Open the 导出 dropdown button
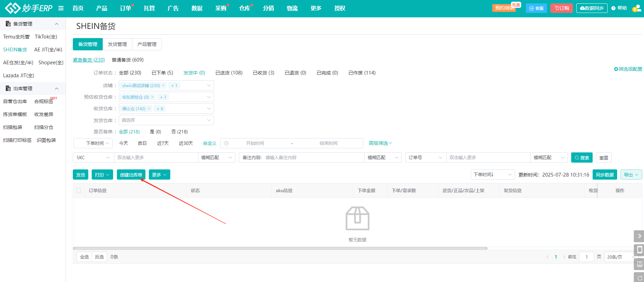644x282 pixels. coord(631,175)
